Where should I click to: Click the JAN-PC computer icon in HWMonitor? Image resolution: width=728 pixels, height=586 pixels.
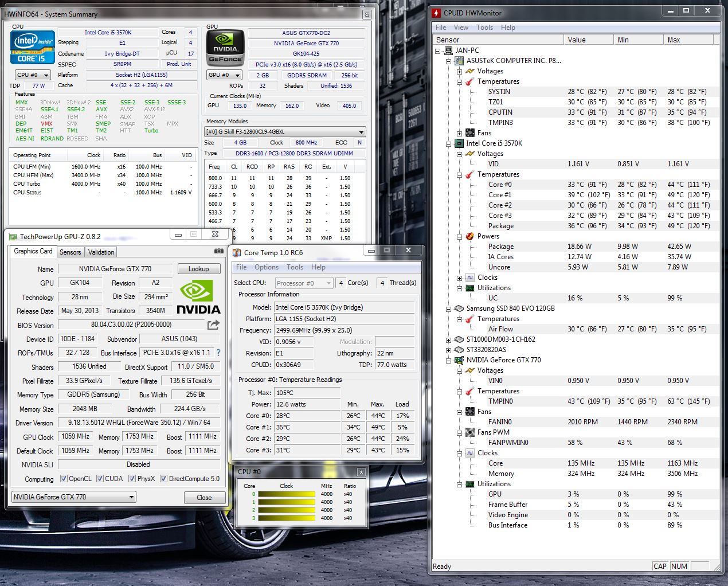coord(449,50)
